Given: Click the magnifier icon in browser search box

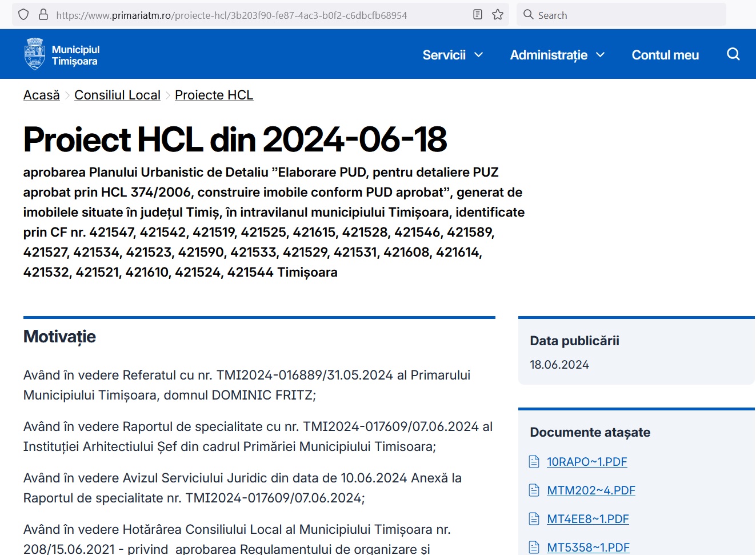Looking at the screenshot, I should (529, 15).
